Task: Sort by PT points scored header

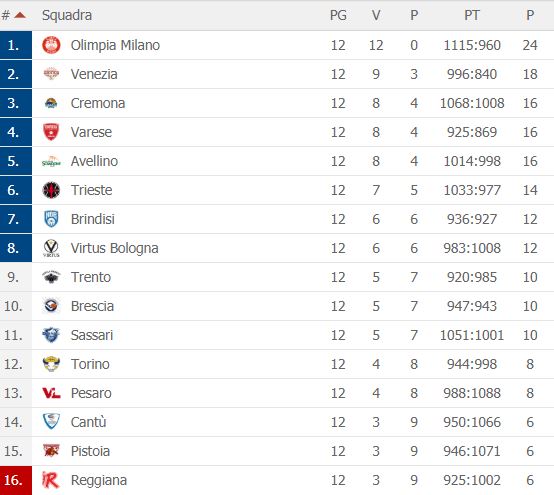Action: pyautogui.click(x=472, y=15)
